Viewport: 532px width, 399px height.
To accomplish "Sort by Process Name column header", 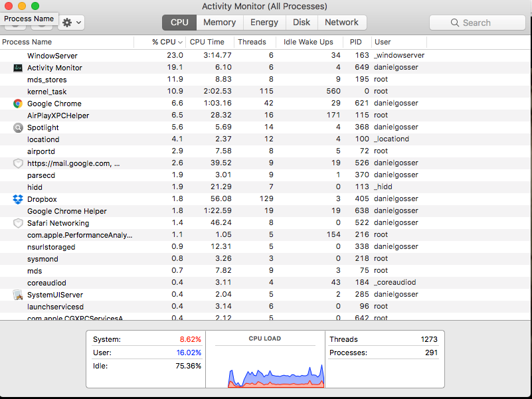I will (x=67, y=42).
